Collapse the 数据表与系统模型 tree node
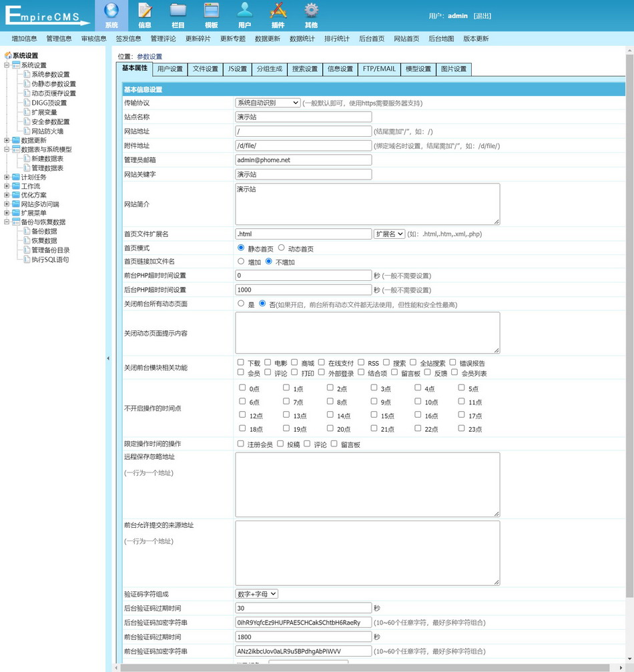The image size is (634, 672). point(7,149)
